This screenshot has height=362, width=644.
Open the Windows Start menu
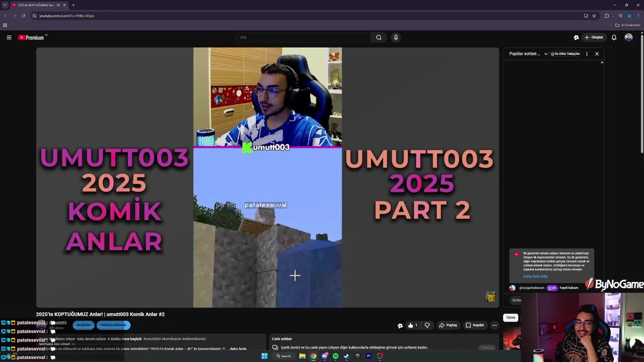[x=264, y=356]
